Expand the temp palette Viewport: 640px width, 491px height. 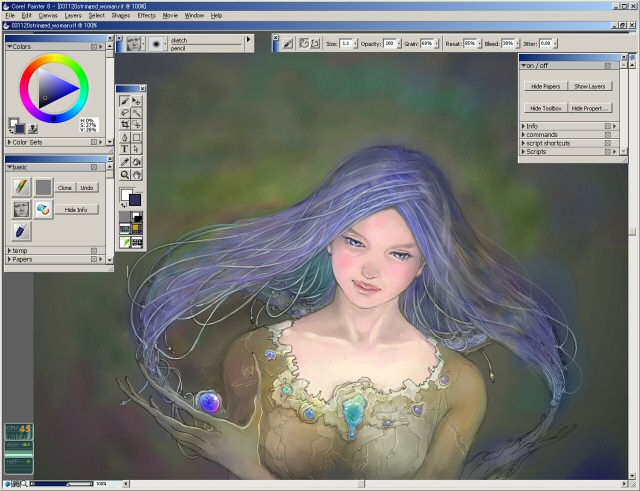point(9,251)
